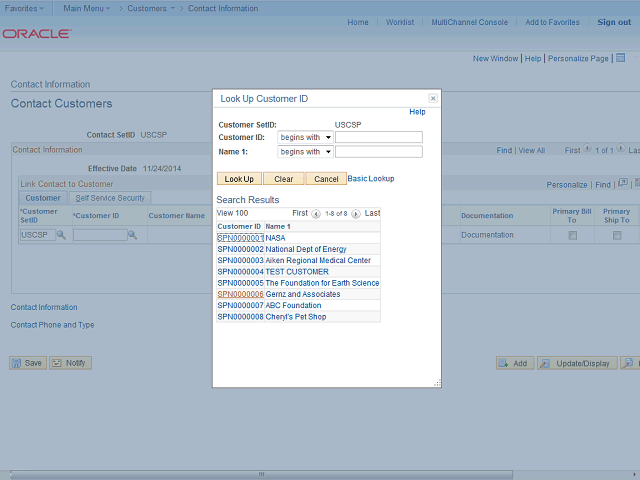Click the page layout icon beside Personalize Page

(x=620, y=59)
